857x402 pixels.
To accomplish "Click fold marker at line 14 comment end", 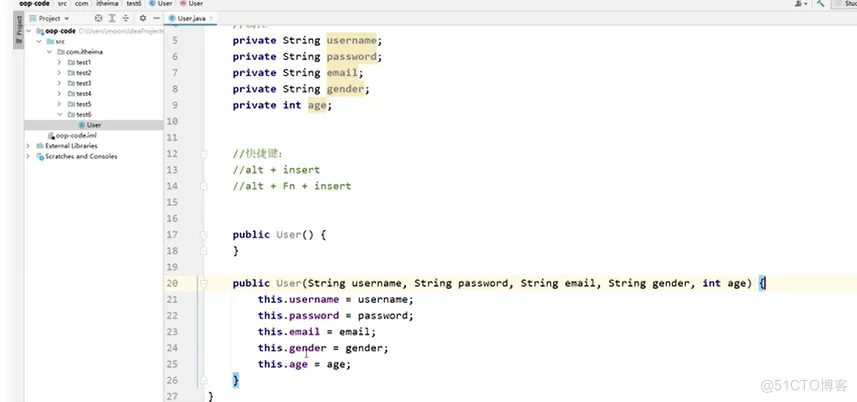I will click(204, 186).
